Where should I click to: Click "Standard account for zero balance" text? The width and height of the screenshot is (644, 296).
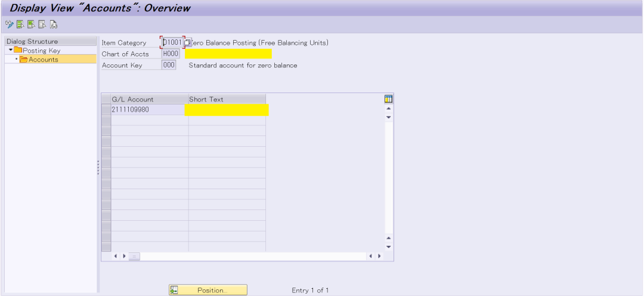pyautogui.click(x=243, y=66)
